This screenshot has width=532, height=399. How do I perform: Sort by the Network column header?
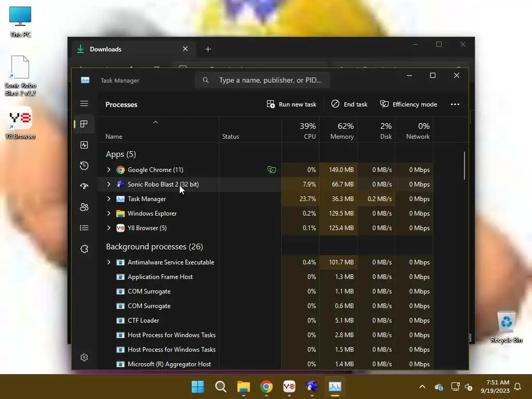[414, 130]
